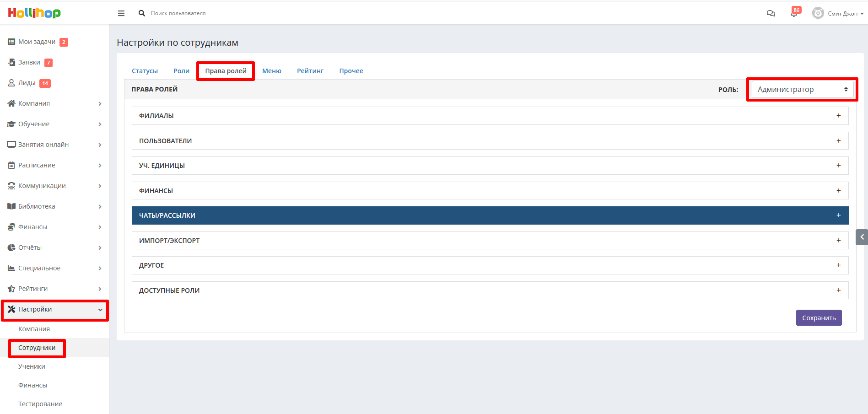Switch to the Статусы tab
The image size is (868, 414).
pos(145,71)
